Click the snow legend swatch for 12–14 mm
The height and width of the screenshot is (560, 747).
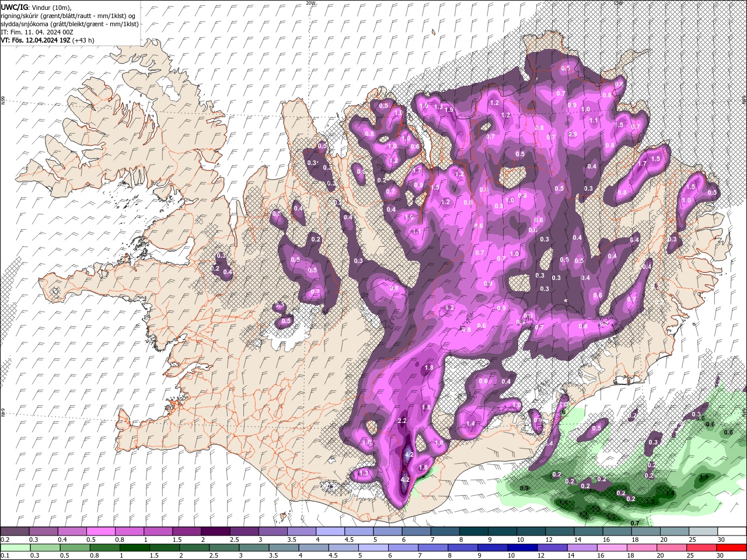click(x=560, y=531)
